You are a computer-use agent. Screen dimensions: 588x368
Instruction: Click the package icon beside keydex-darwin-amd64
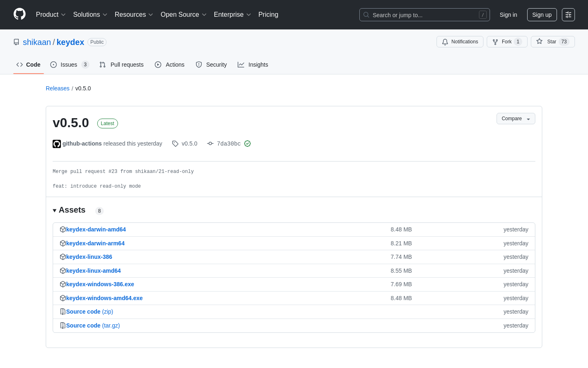[x=63, y=229]
